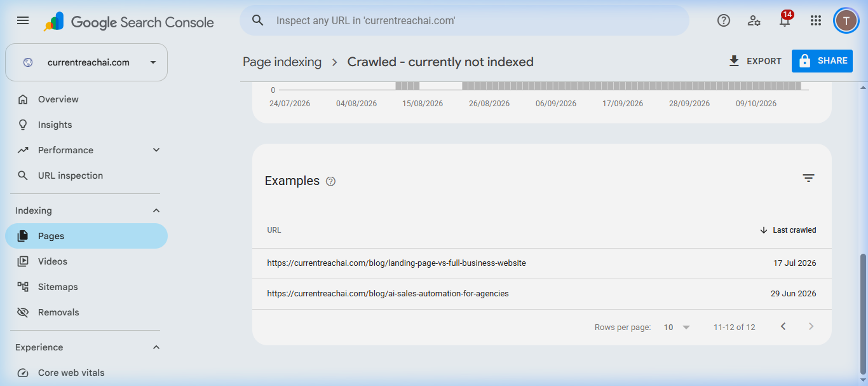Click the page vertical scrollbar thumb
868x386 pixels.
pos(863,314)
